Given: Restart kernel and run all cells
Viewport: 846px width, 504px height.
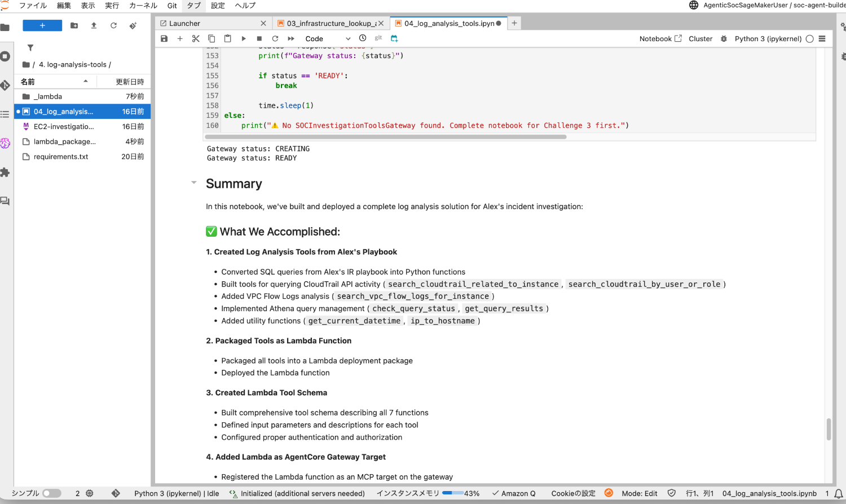Looking at the screenshot, I should click(x=291, y=39).
